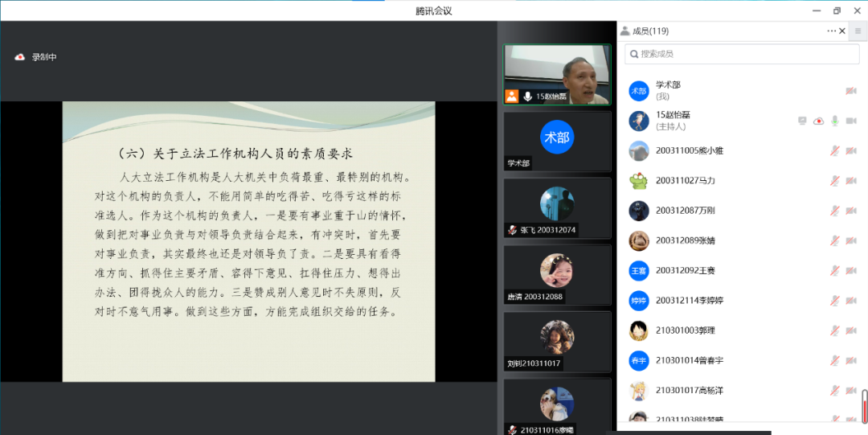The height and width of the screenshot is (435, 868).
Task: Click the member list vertical scrollbar
Action: (x=865, y=405)
